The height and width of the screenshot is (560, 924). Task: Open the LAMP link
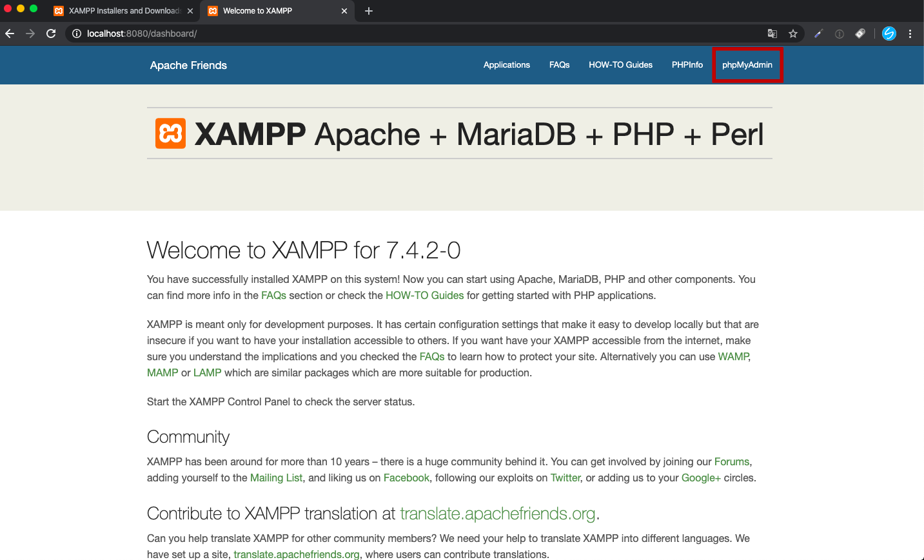pyautogui.click(x=208, y=372)
